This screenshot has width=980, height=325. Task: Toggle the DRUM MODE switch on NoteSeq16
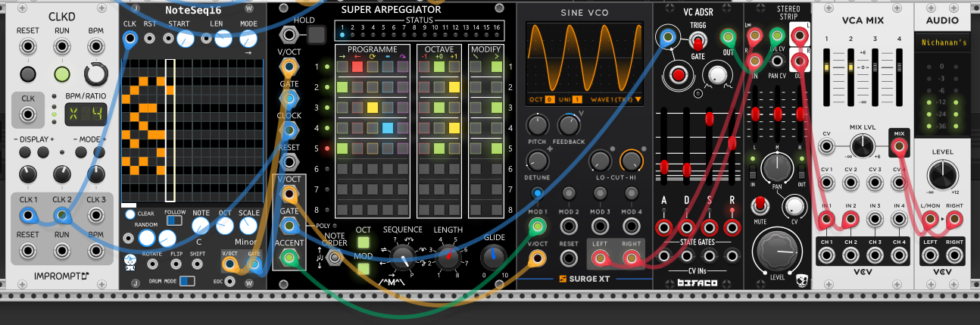click(x=187, y=281)
